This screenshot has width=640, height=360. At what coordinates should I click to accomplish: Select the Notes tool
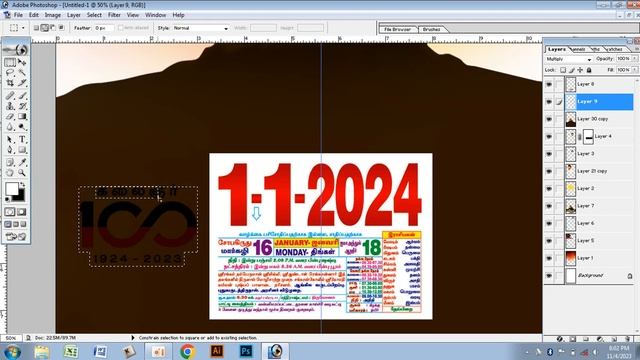click(10, 162)
